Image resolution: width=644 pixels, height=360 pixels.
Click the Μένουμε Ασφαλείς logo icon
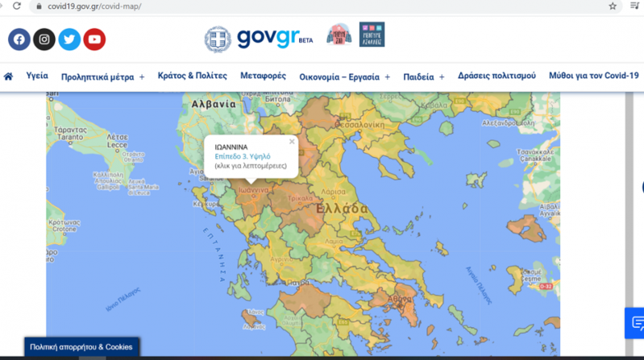point(372,35)
